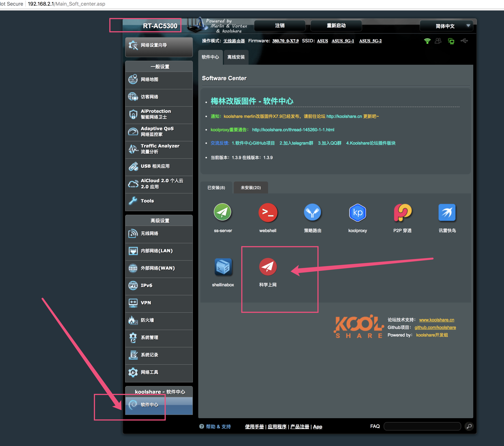This screenshot has width=504, height=446.
Task: Open the 使用手册 footer link
Action: click(254, 427)
